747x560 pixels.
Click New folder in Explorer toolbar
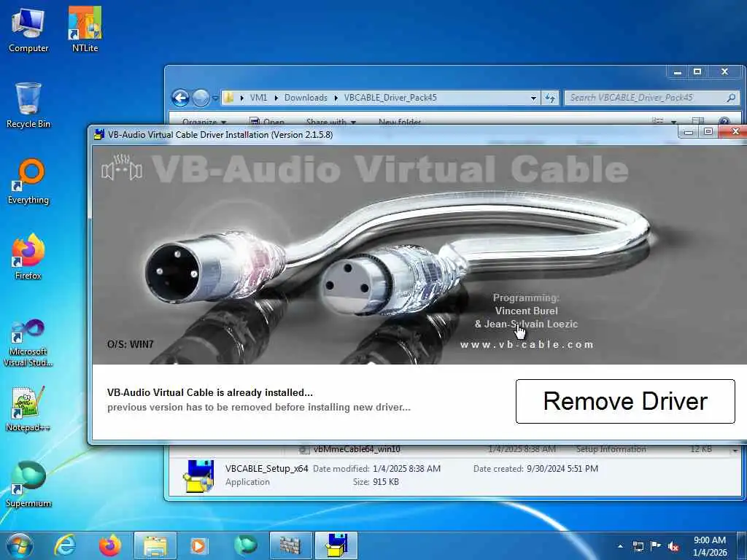coord(400,122)
